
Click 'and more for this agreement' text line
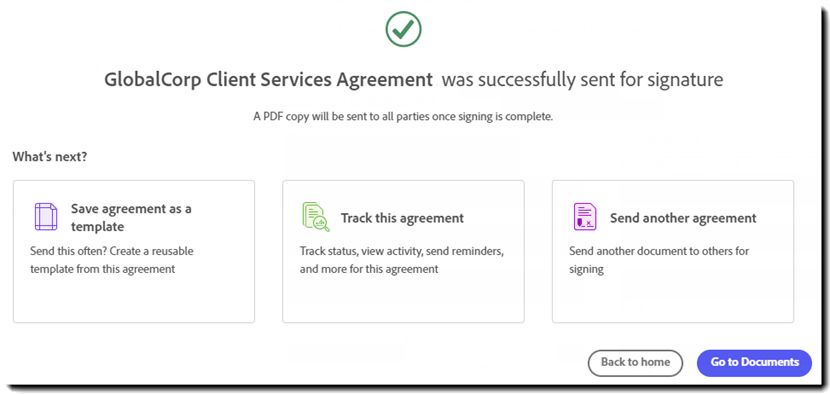click(x=369, y=268)
